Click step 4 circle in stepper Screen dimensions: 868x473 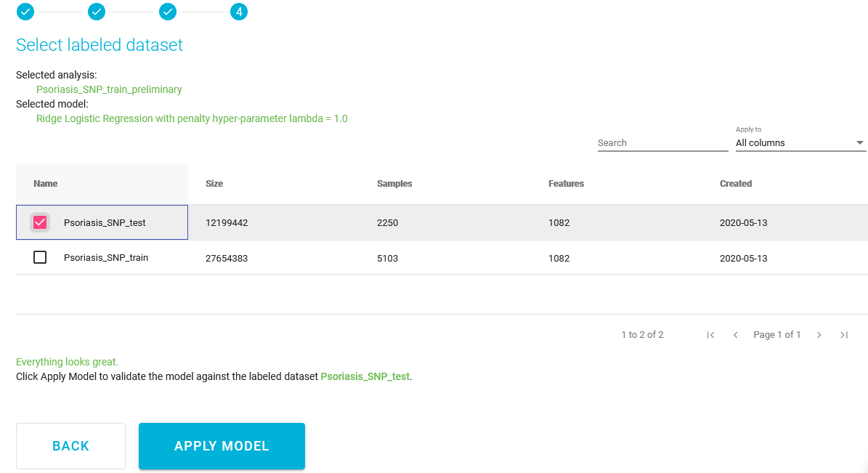point(238,12)
